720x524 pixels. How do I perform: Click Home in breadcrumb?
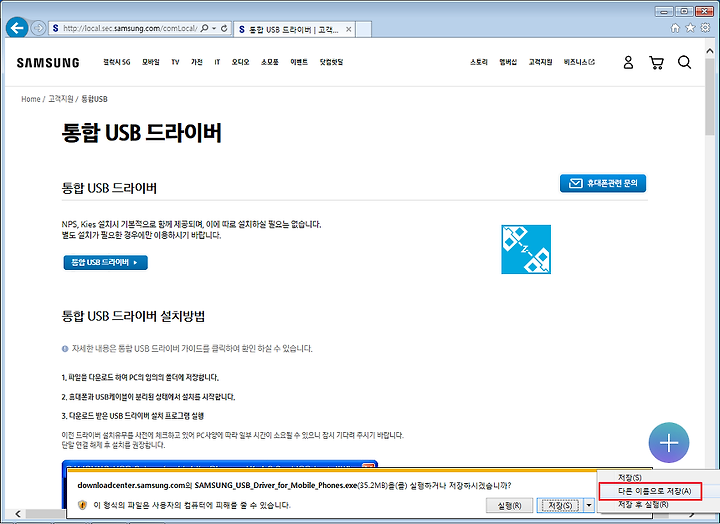coord(31,99)
